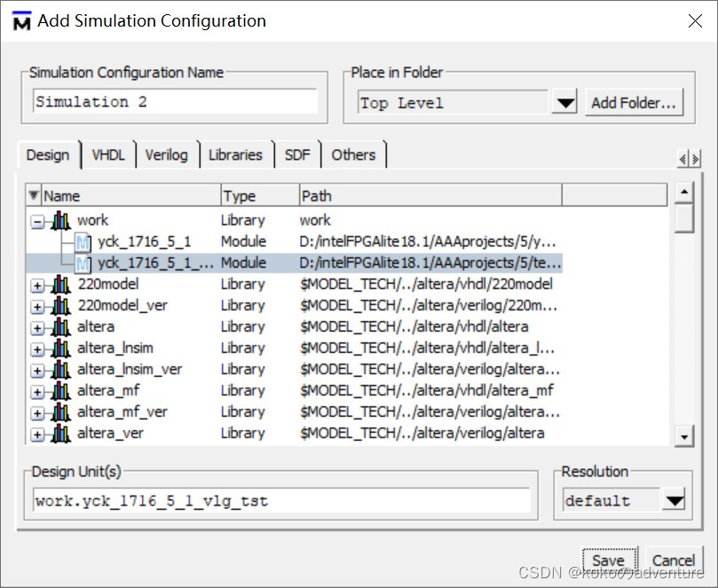
Task: Click the Simulation Configuration Name field
Action: pyautogui.click(x=175, y=102)
